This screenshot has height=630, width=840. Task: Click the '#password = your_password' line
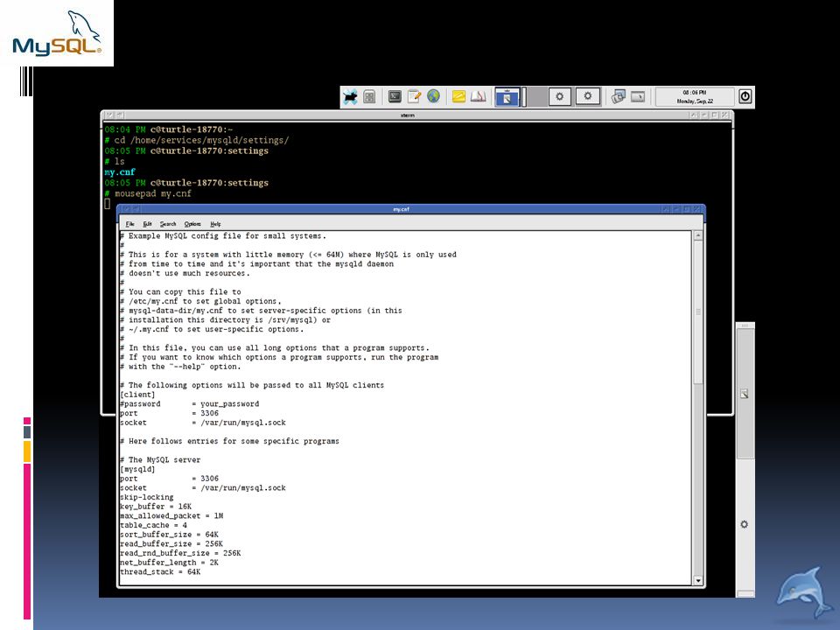point(190,404)
